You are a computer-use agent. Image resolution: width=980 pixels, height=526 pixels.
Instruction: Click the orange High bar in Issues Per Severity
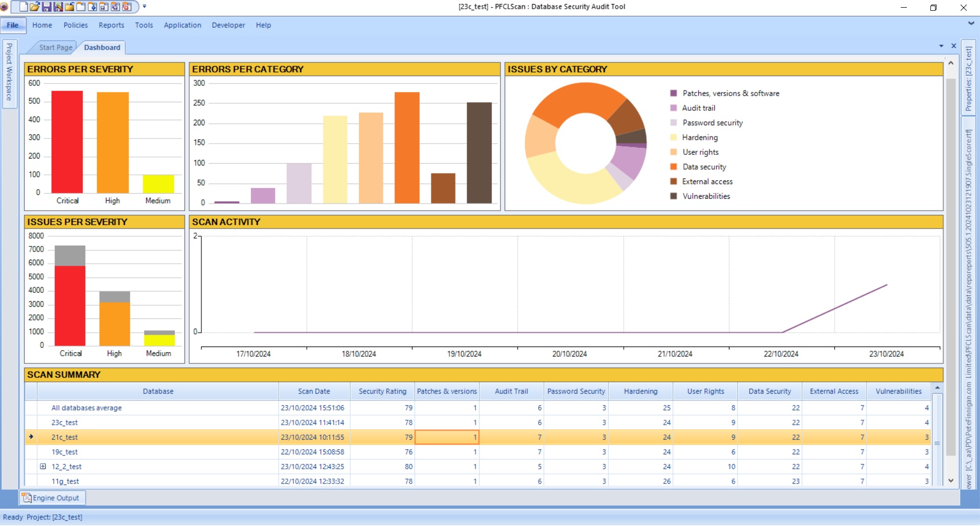click(115, 324)
